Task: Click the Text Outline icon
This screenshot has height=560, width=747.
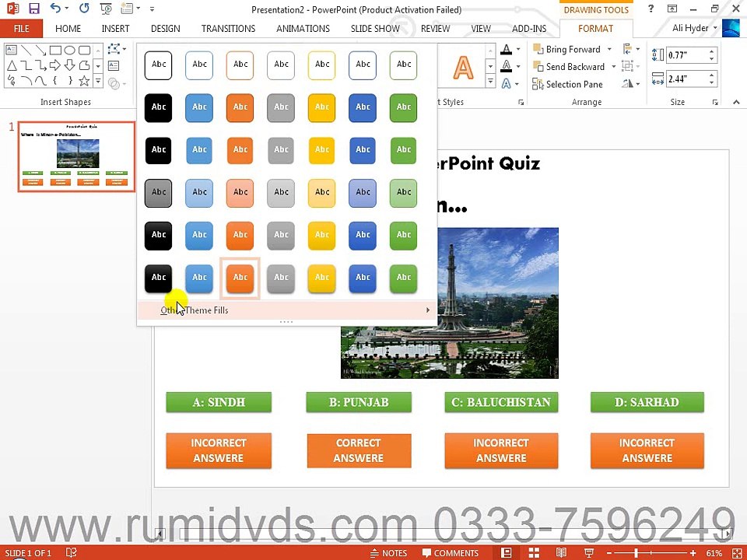Action: click(x=507, y=66)
